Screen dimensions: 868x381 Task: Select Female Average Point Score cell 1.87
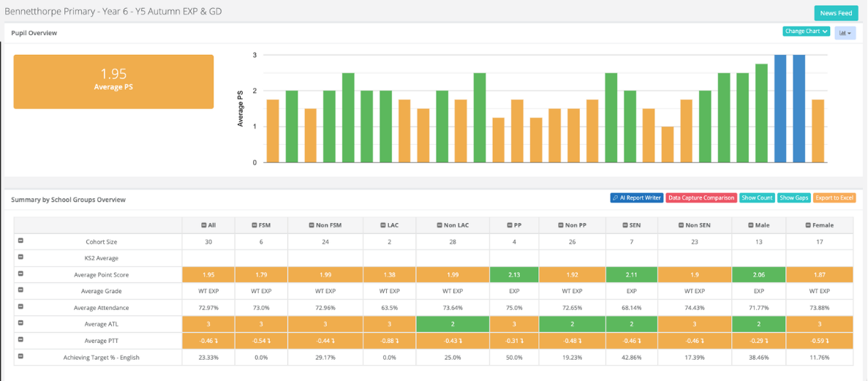coord(819,274)
